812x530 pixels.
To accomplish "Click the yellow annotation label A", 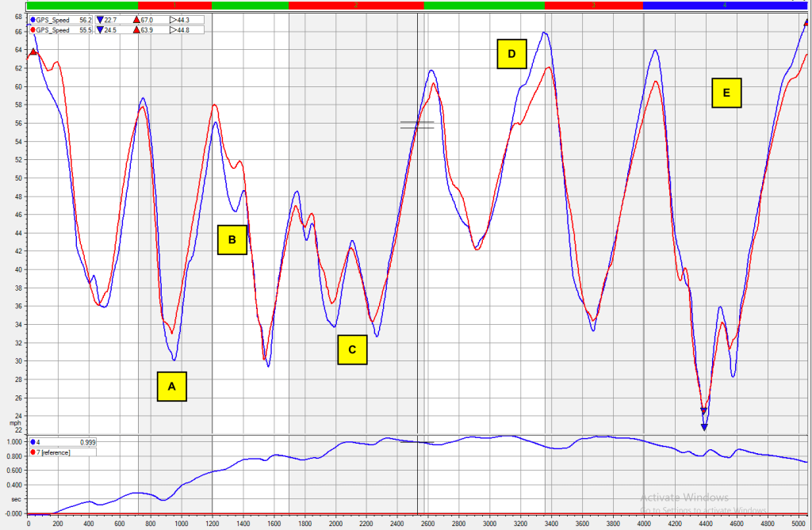I will click(x=172, y=387).
